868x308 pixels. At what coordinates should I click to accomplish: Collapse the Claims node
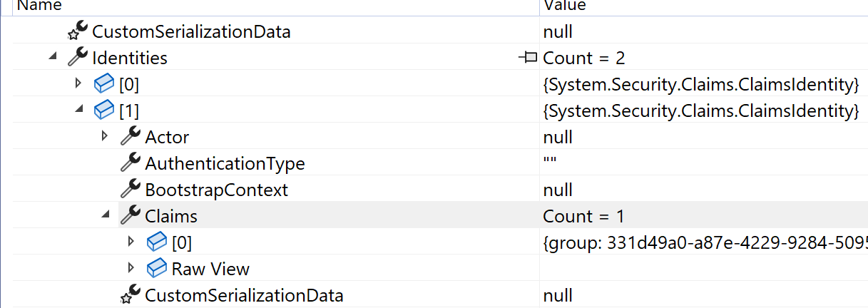(105, 215)
